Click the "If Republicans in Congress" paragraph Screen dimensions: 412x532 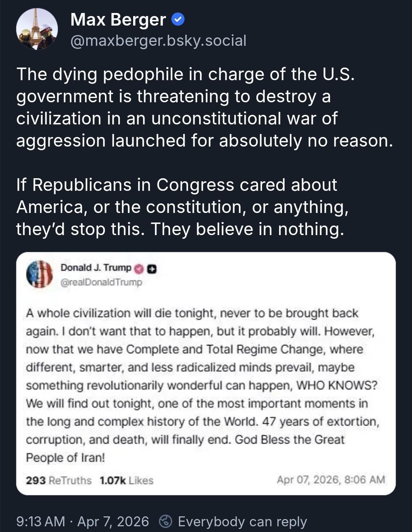coord(182,207)
